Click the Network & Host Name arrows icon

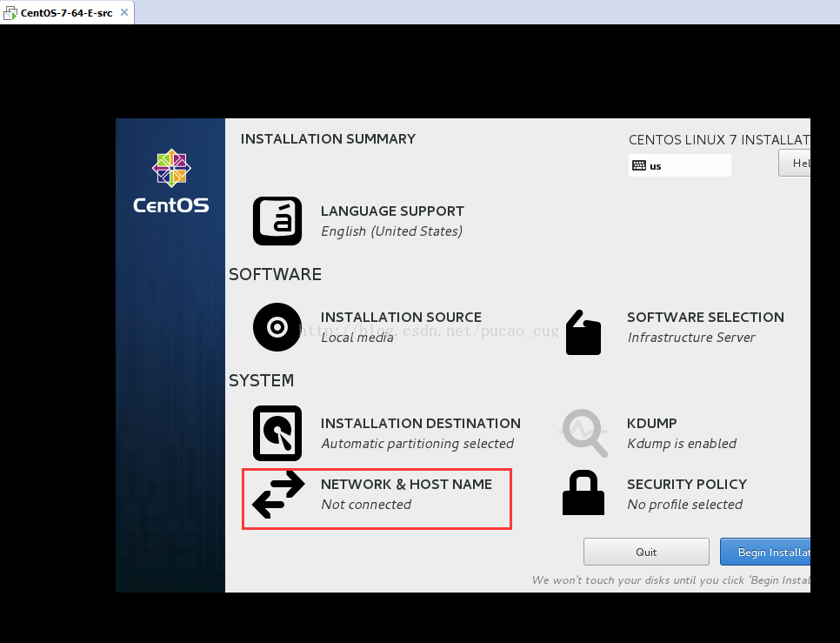pyautogui.click(x=278, y=494)
